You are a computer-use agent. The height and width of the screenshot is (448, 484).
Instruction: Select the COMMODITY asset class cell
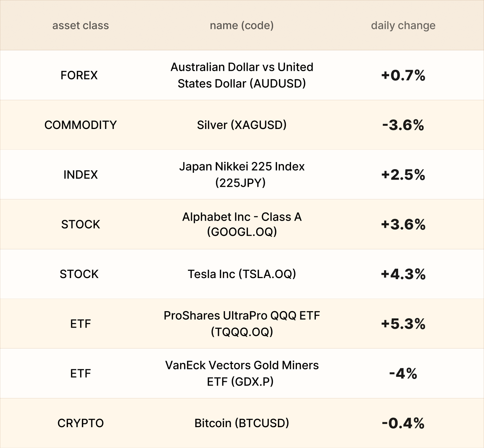(x=80, y=125)
